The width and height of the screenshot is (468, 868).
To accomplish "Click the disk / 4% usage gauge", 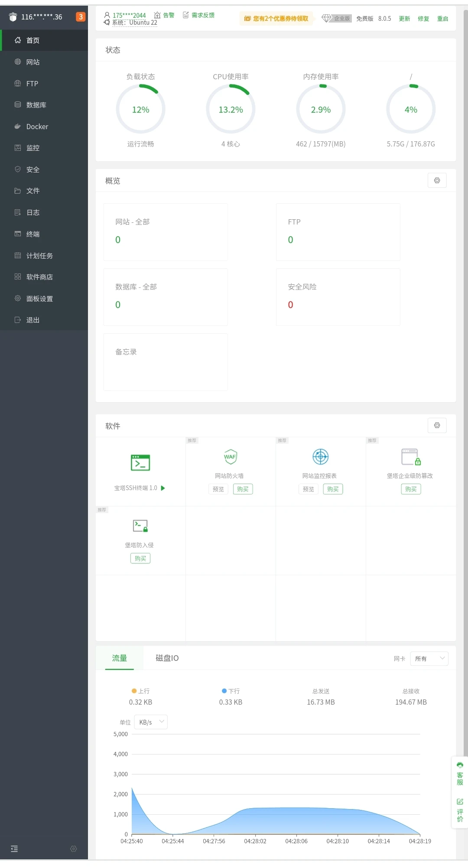I will [411, 109].
